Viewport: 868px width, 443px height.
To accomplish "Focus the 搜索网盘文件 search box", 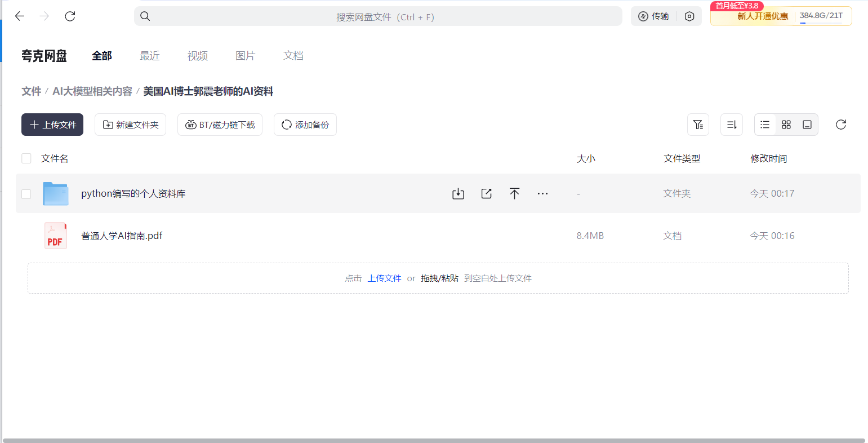I will (x=378, y=16).
